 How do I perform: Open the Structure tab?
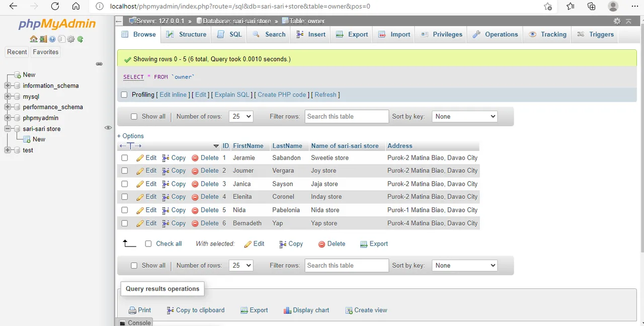point(186,34)
